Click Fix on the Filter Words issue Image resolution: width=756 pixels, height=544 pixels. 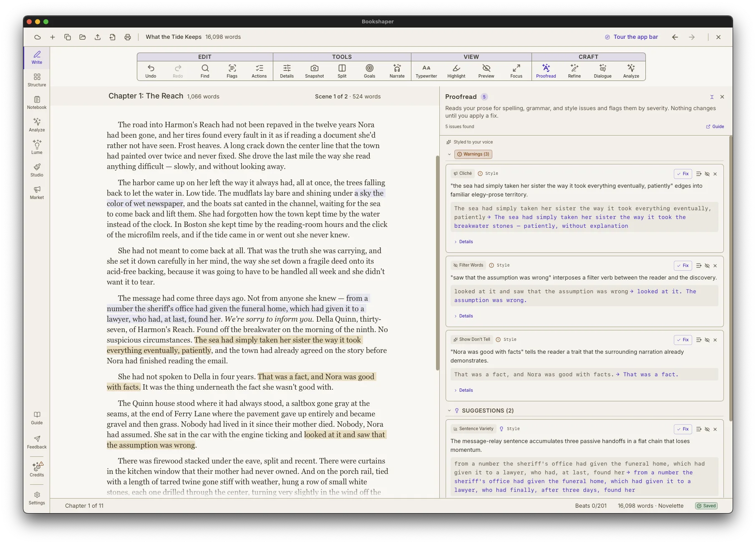[683, 266]
